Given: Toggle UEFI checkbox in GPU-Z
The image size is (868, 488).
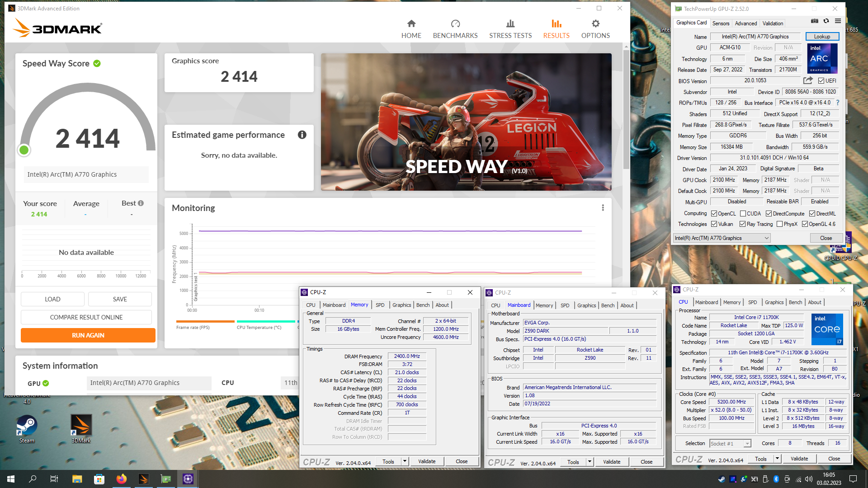Looking at the screenshot, I should [x=821, y=81].
